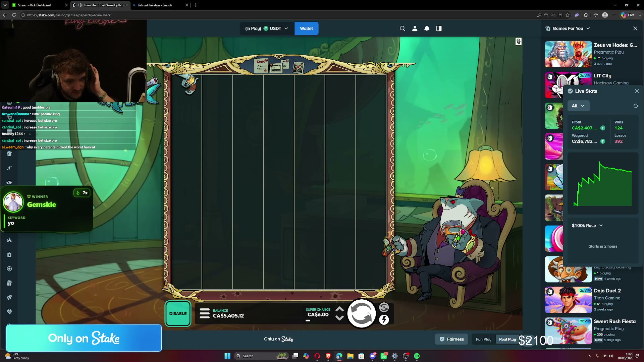Image resolution: width=644 pixels, height=362 pixels.
Task: Open Brave browser from the taskbar
Action: (328, 356)
